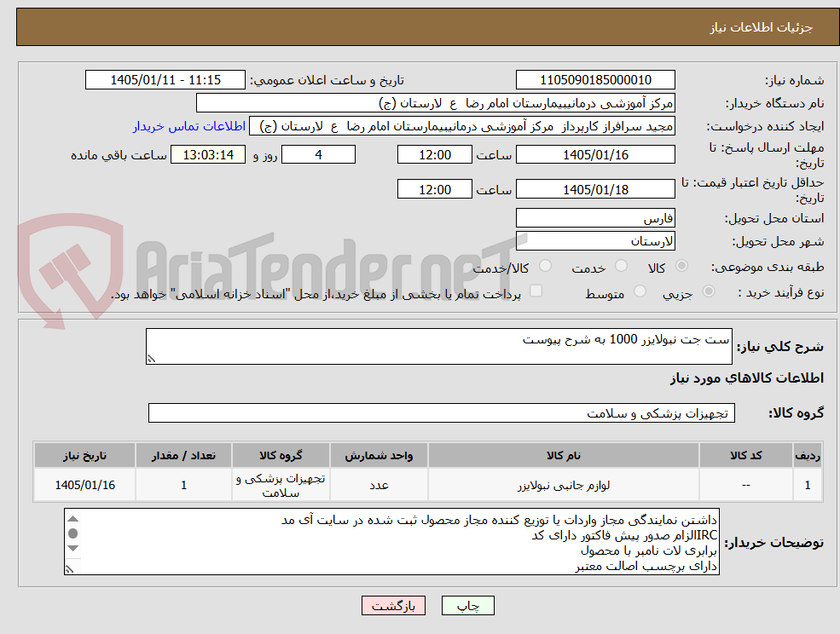Click the response deadline date 1405/01/16 field

coord(595,155)
